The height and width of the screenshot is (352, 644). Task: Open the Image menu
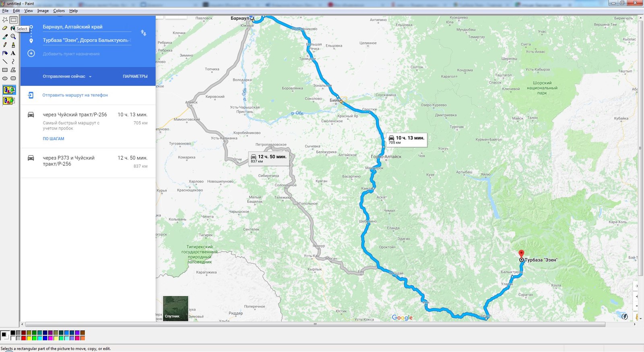tap(43, 11)
